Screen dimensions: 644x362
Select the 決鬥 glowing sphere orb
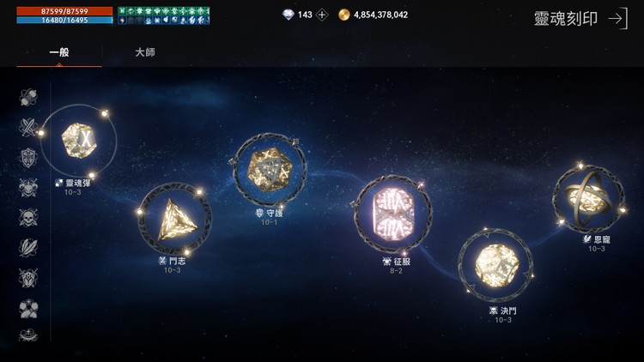[495, 266]
